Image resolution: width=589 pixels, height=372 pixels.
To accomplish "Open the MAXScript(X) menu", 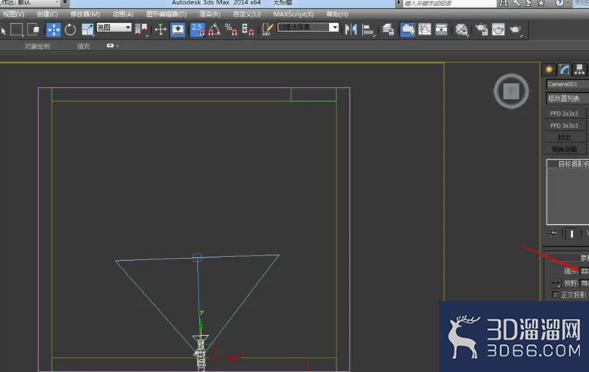I will tap(293, 14).
